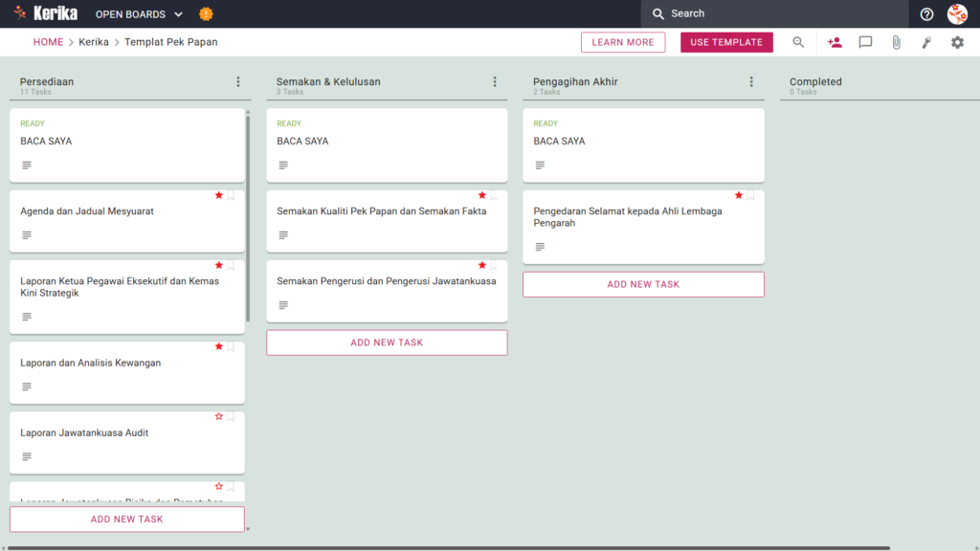Toggle star on Semakan Kualiti Pek Papan card
The width and height of the screenshot is (980, 551).
482,195
